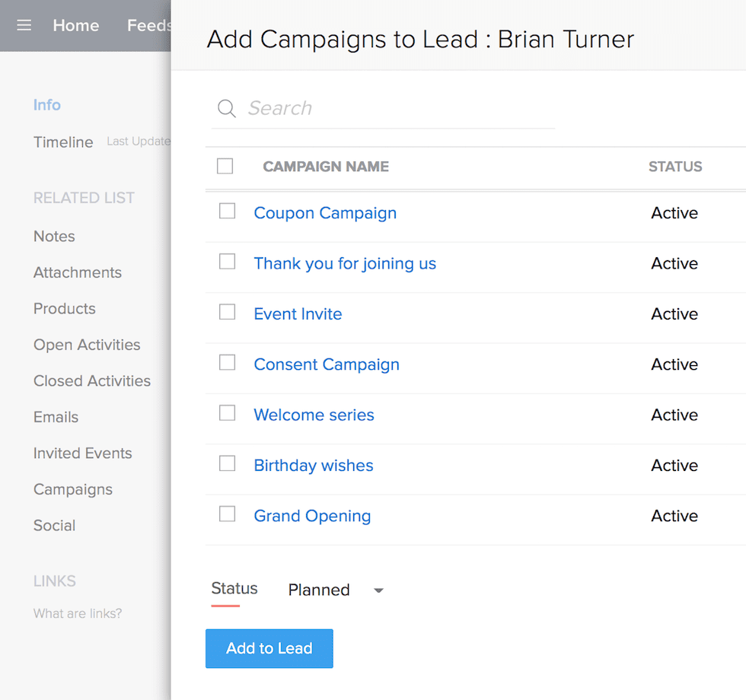Open the Birthday wishes campaign link
Screen dimensions: 746x700
314,466
